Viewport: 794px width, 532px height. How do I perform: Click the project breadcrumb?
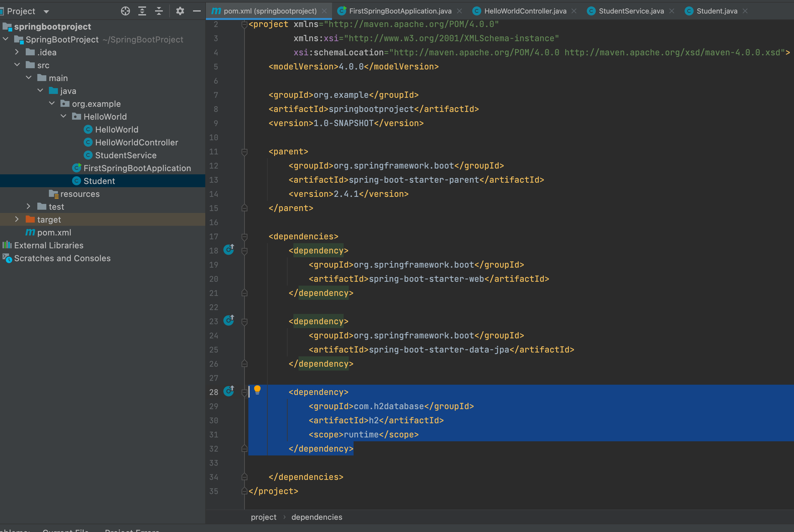pos(264,517)
